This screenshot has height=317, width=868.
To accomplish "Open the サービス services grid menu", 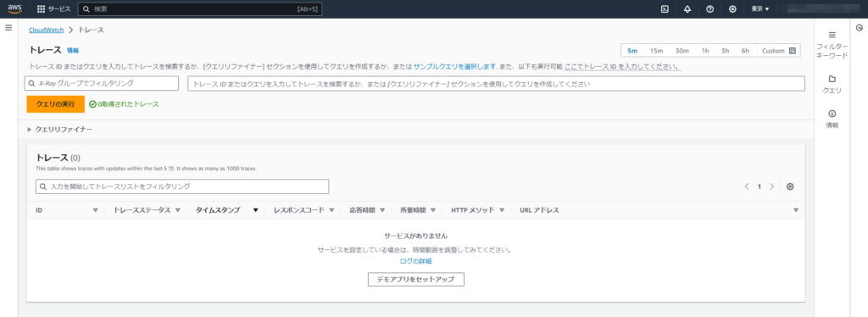I will click(53, 8).
